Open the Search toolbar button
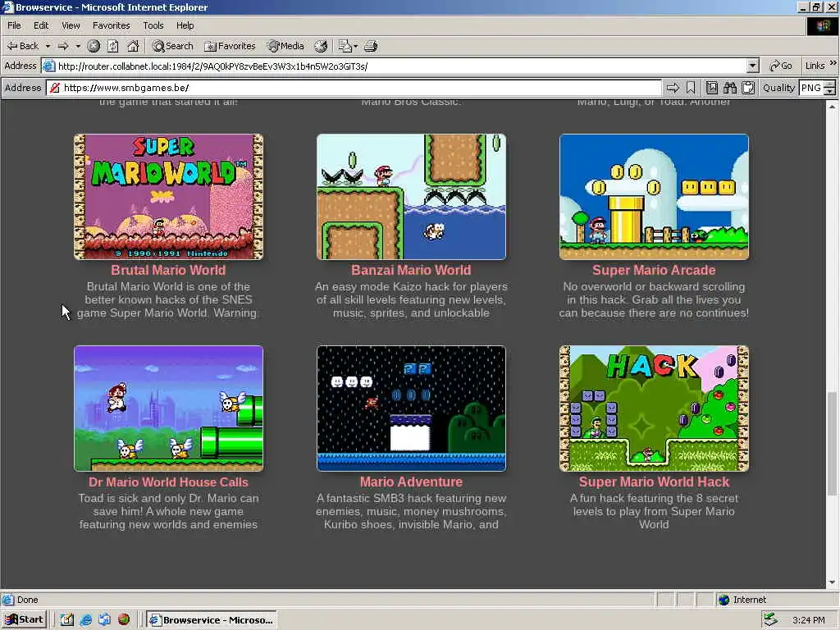Viewport: 840px width, 630px height. (172, 46)
